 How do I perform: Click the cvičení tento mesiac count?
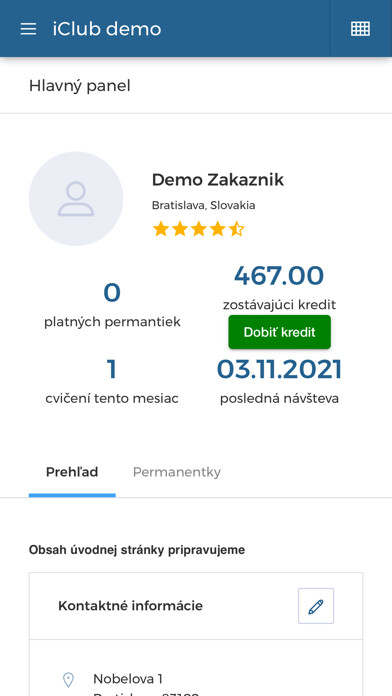112,369
